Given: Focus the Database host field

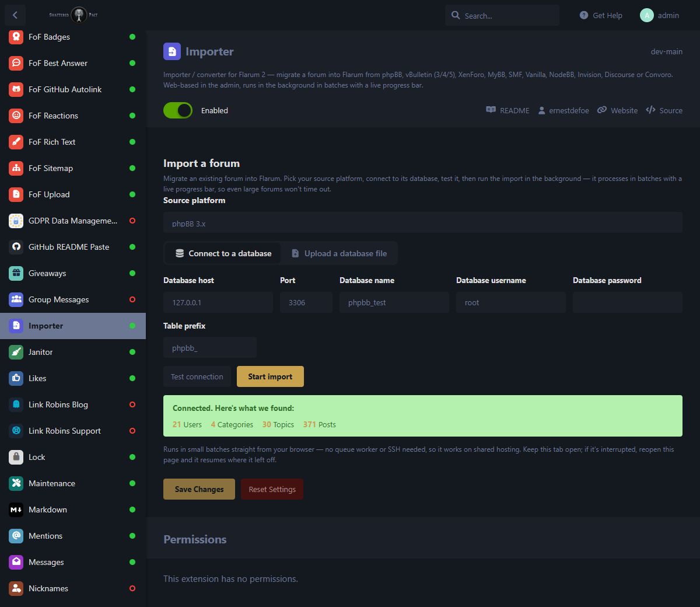Looking at the screenshot, I should [218, 302].
